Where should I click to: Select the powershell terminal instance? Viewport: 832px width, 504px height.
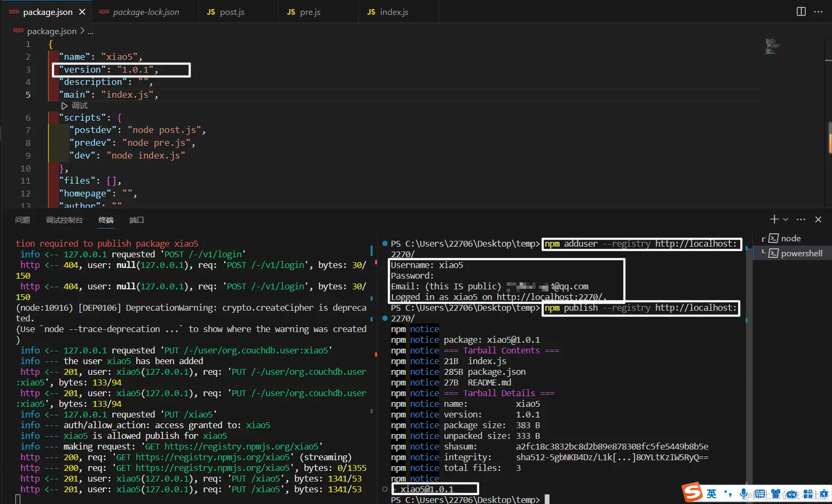[x=801, y=254]
